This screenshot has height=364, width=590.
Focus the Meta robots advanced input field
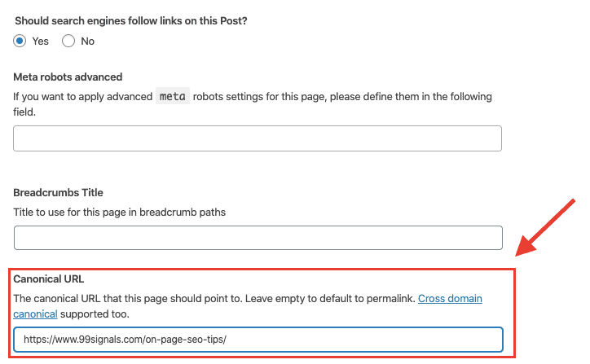(258, 138)
